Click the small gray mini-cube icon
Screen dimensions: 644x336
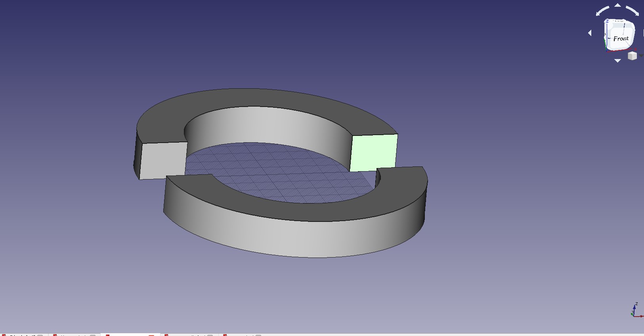tap(632, 56)
